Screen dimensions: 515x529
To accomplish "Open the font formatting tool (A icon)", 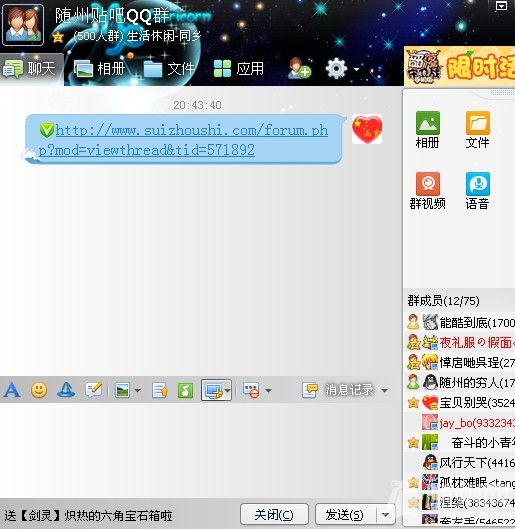I will tap(12, 390).
